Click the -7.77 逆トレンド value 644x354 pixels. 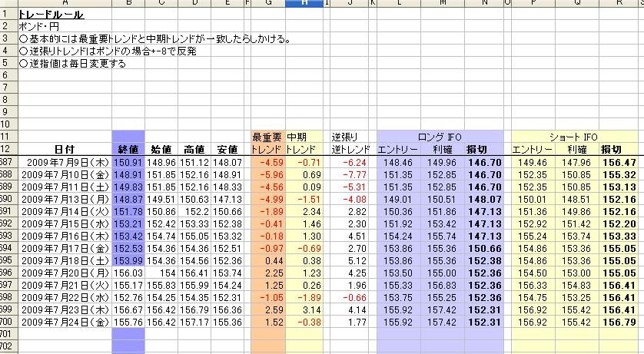tap(353, 175)
